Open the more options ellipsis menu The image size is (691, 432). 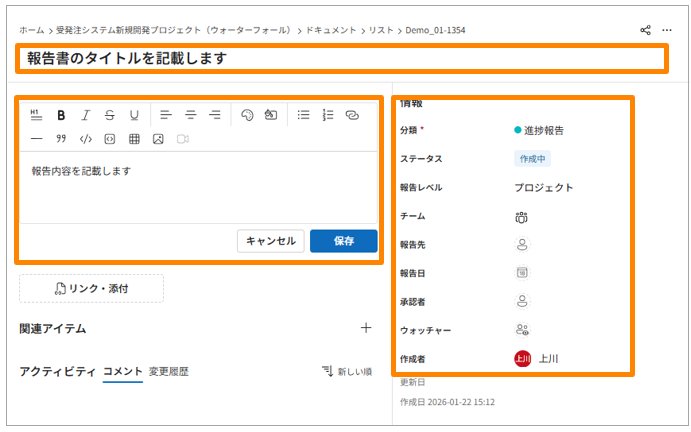coord(667,30)
